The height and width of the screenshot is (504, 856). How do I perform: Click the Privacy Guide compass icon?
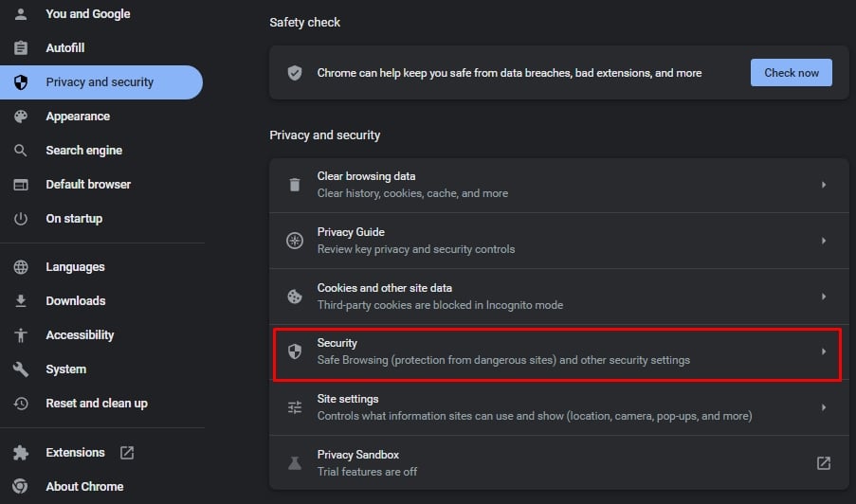click(x=295, y=241)
